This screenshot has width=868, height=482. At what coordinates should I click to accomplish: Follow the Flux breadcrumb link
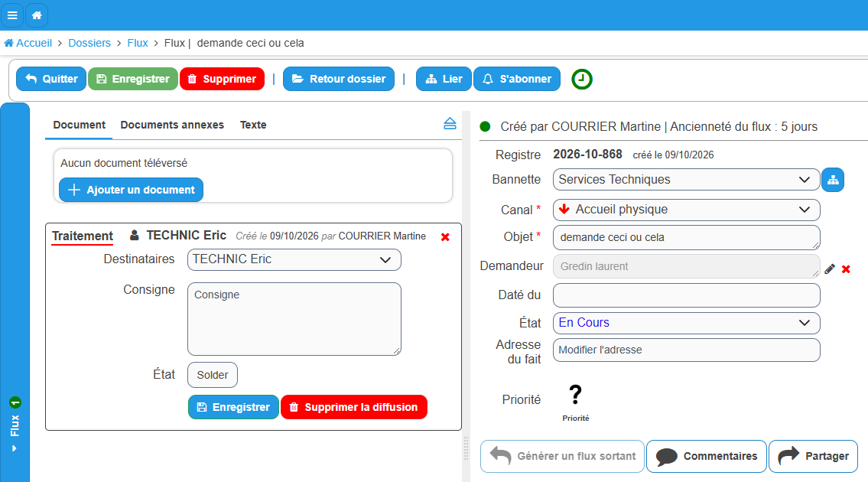pos(138,43)
